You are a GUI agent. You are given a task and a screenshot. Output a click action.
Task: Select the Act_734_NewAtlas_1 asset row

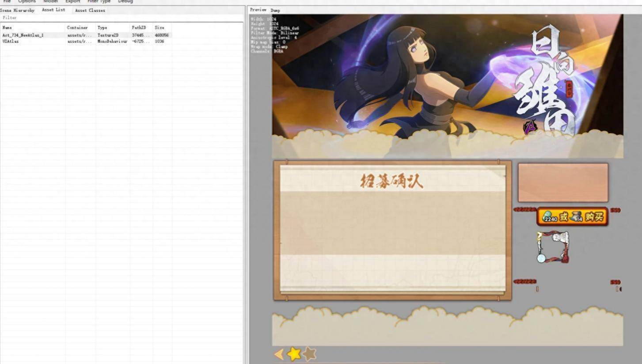coord(23,35)
